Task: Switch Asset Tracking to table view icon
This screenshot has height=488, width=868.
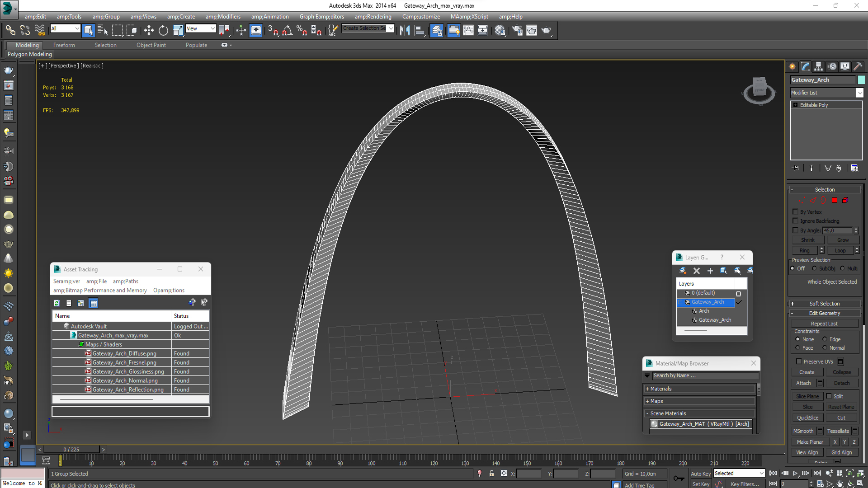Action: click(x=94, y=303)
